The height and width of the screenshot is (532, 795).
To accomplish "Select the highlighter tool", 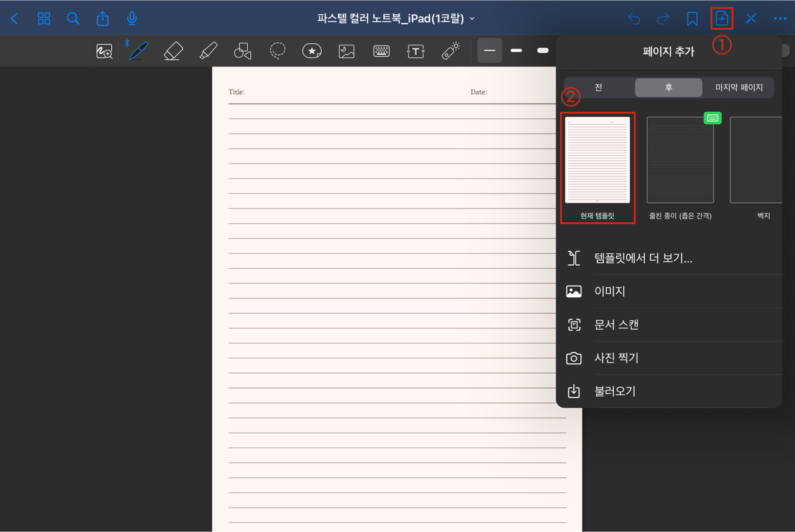I will pos(207,50).
